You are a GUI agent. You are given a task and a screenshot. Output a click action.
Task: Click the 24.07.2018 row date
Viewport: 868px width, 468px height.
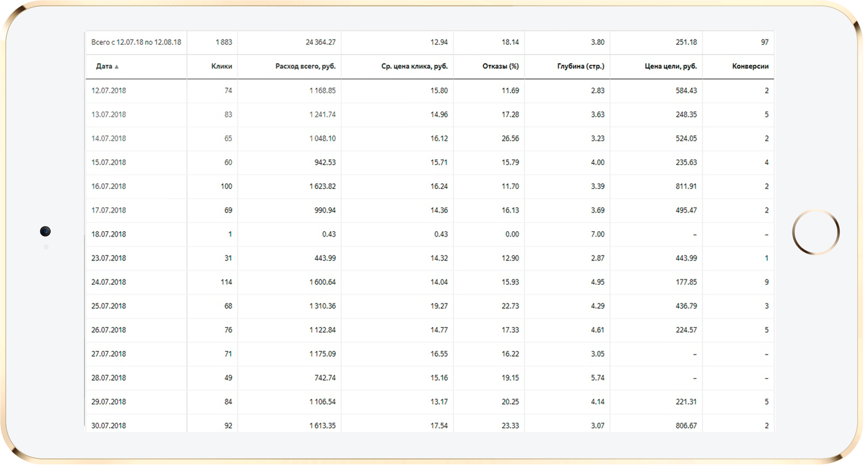click(109, 282)
